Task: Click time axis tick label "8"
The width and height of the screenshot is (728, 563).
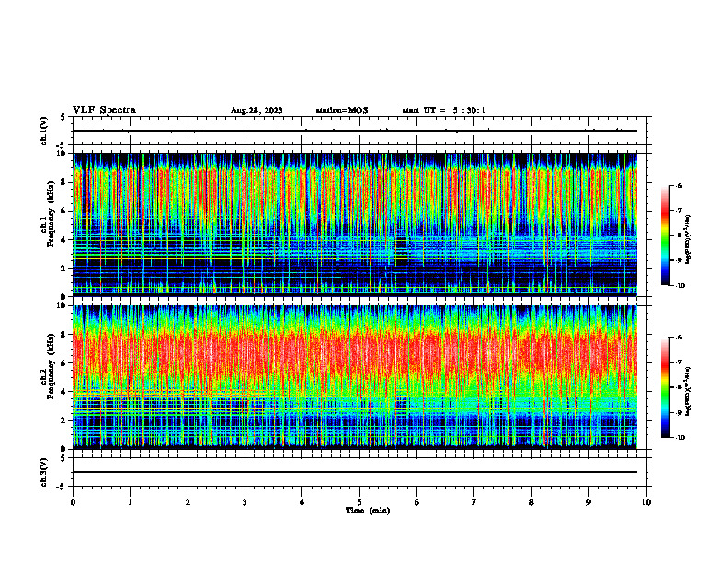Action: point(531,502)
